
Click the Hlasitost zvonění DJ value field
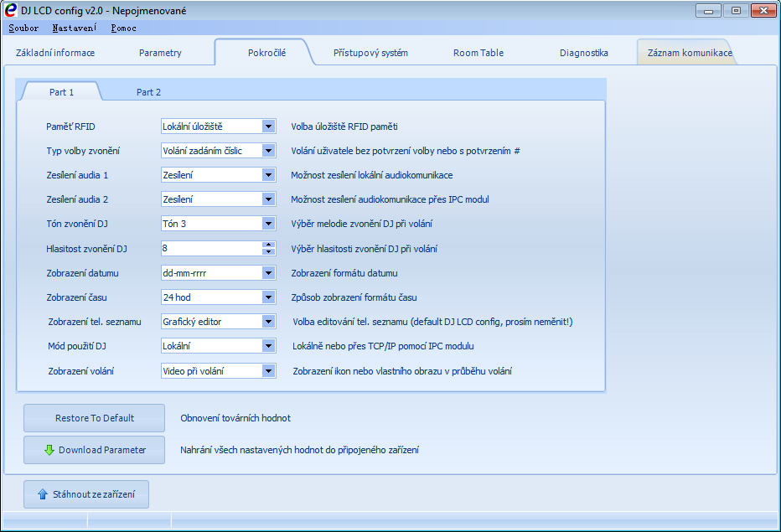click(212, 248)
